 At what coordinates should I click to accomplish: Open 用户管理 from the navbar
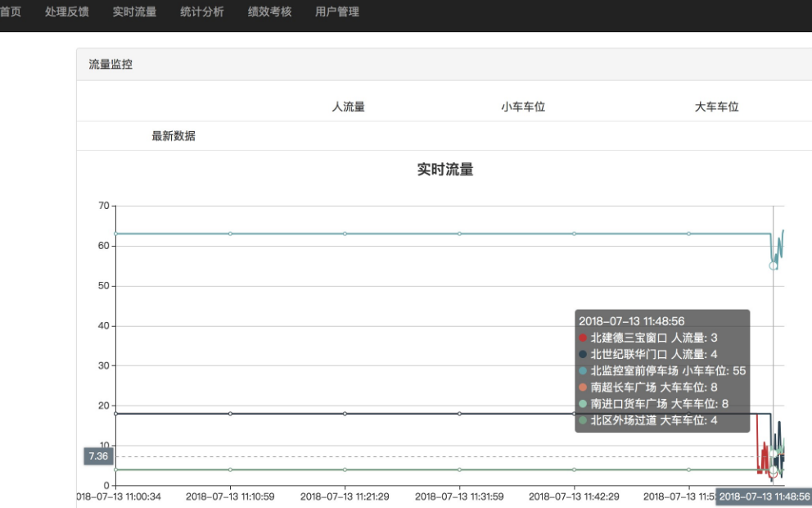tap(337, 11)
